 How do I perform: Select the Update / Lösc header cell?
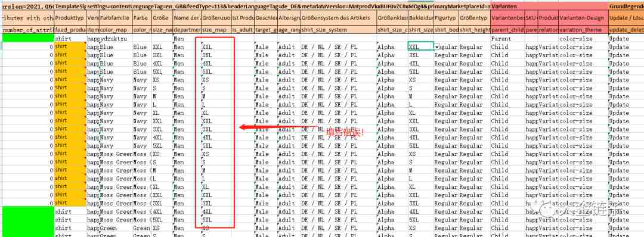(626, 18)
